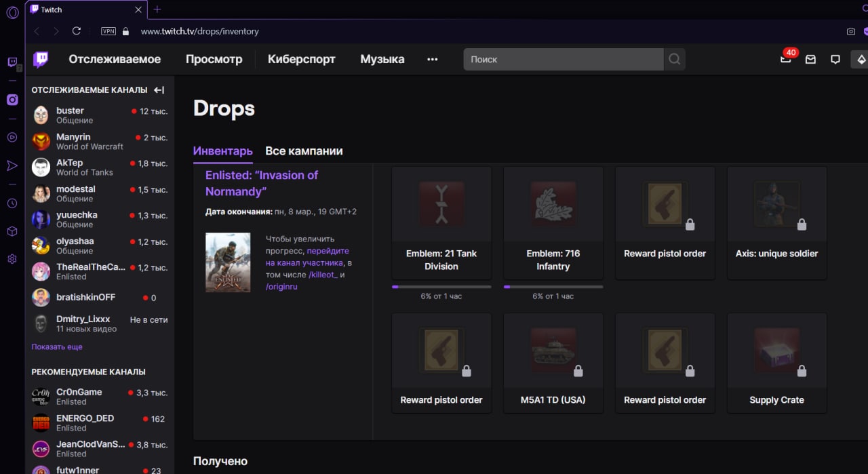Open the modestal channel in sidebar
The image size is (868, 474).
[x=100, y=193]
